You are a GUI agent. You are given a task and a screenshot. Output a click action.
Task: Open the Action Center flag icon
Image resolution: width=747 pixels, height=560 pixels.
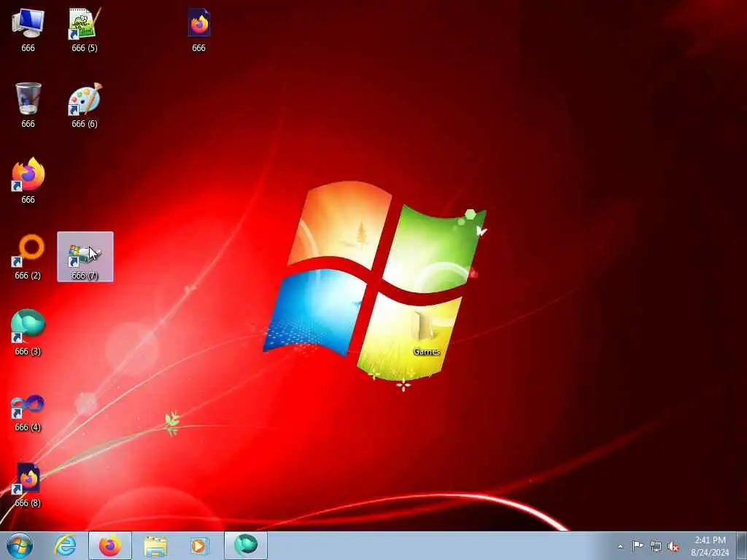click(x=638, y=545)
